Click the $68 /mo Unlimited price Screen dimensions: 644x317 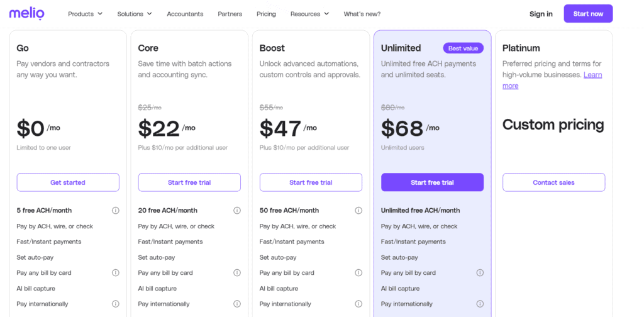click(x=410, y=128)
